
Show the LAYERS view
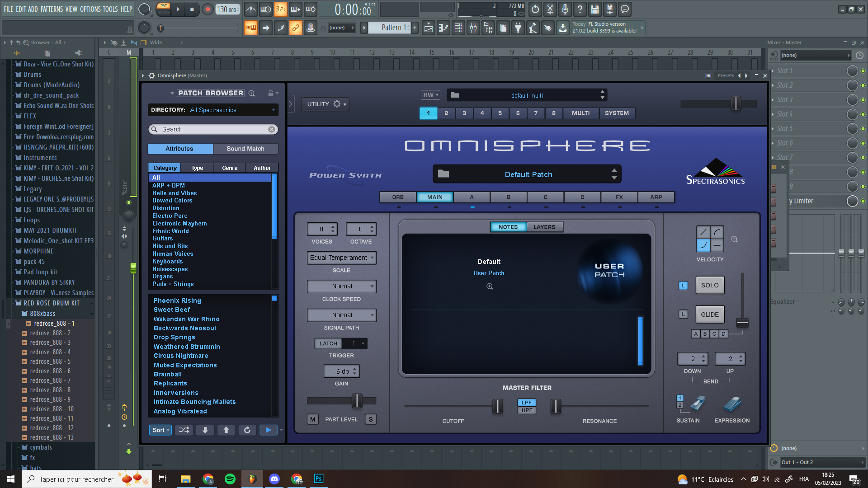544,227
